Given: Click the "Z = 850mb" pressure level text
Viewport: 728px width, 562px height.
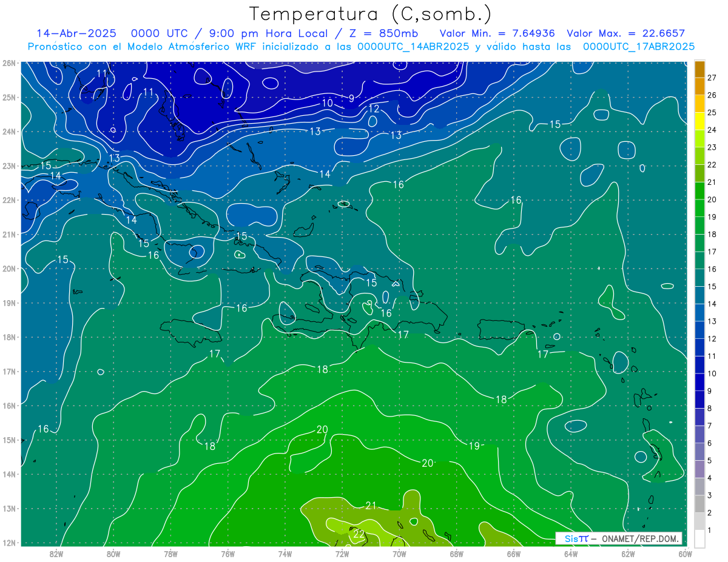Looking at the screenshot, I should 384,33.
